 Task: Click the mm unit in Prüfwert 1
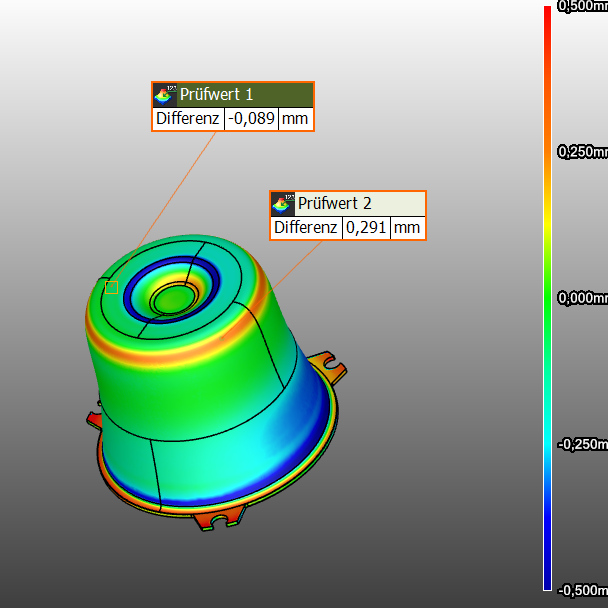coord(295,119)
